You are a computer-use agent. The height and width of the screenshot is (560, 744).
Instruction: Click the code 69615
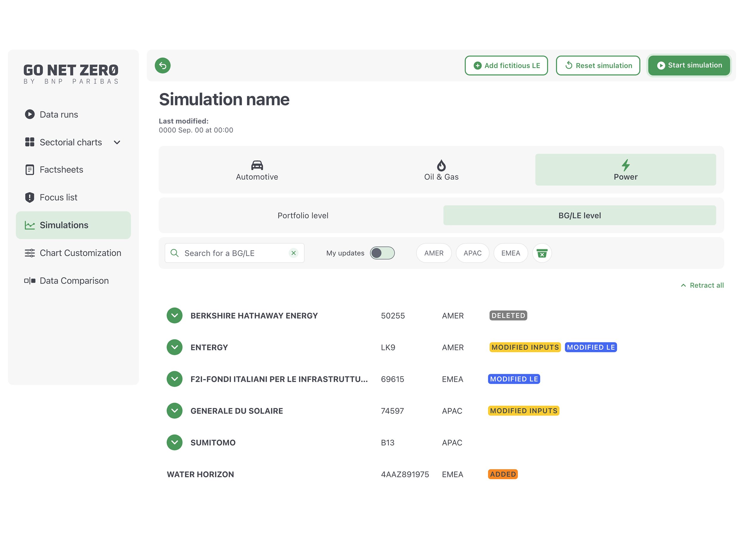(393, 379)
